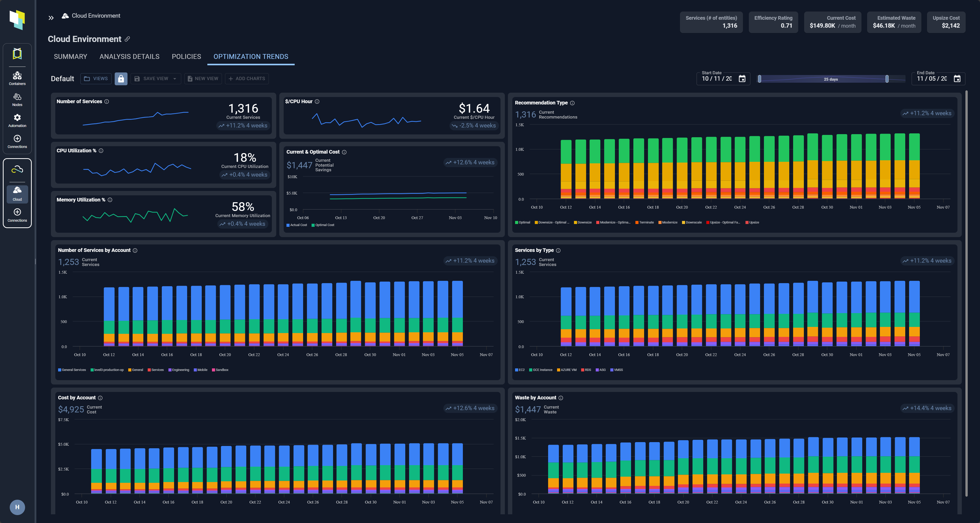This screenshot has height=523, width=980.
Task: Toggle Optimal series in Recommendation Type legend
Action: (522, 222)
